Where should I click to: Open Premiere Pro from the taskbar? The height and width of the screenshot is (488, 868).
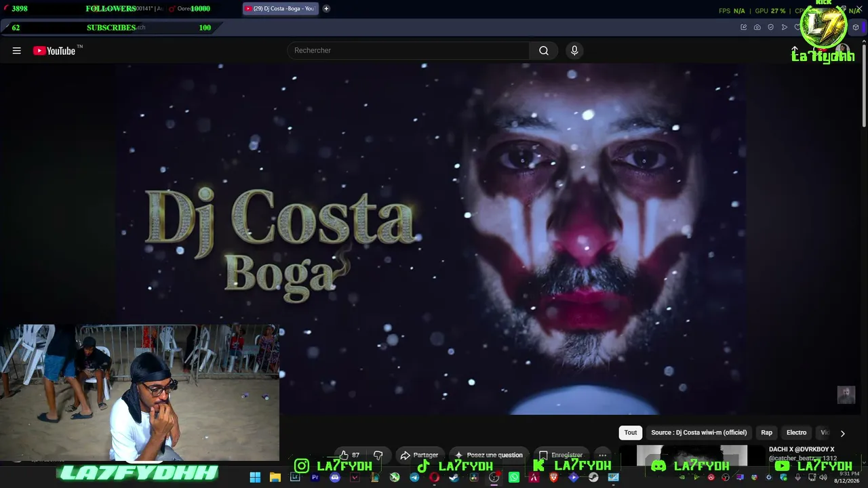click(x=315, y=478)
